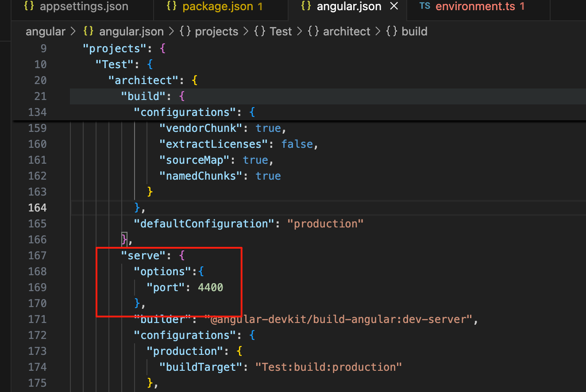The width and height of the screenshot is (586, 392).
Task: Switch to the package.json tab
Action: (x=216, y=7)
